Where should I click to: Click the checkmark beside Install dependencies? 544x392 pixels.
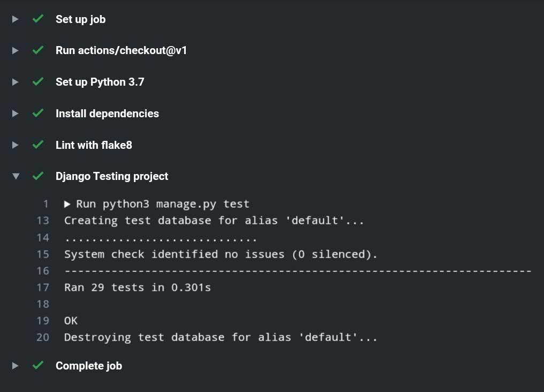click(x=37, y=114)
